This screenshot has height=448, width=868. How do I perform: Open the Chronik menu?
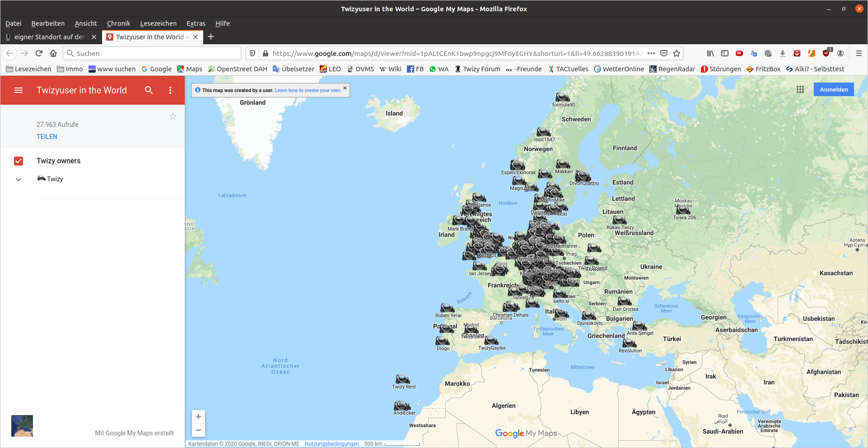118,23
